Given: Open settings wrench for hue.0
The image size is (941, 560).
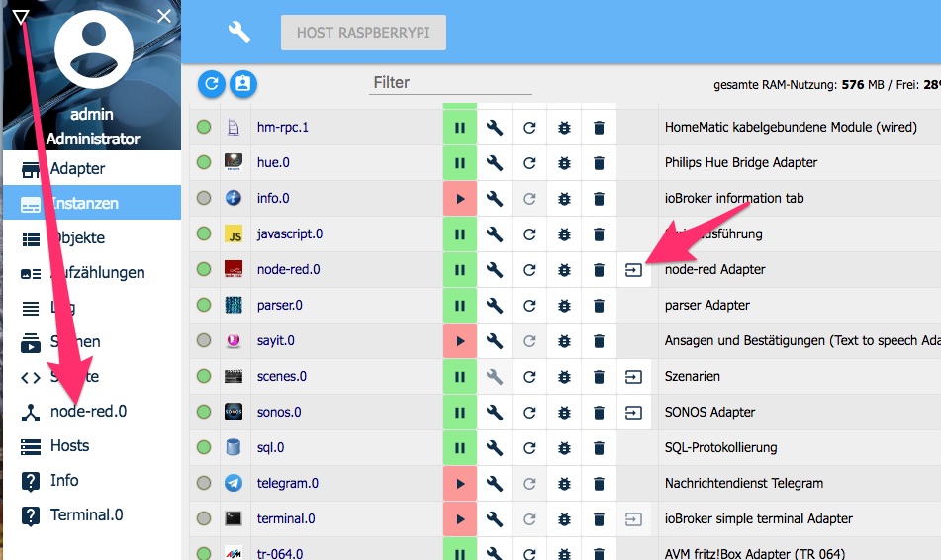Looking at the screenshot, I should [495, 162].
